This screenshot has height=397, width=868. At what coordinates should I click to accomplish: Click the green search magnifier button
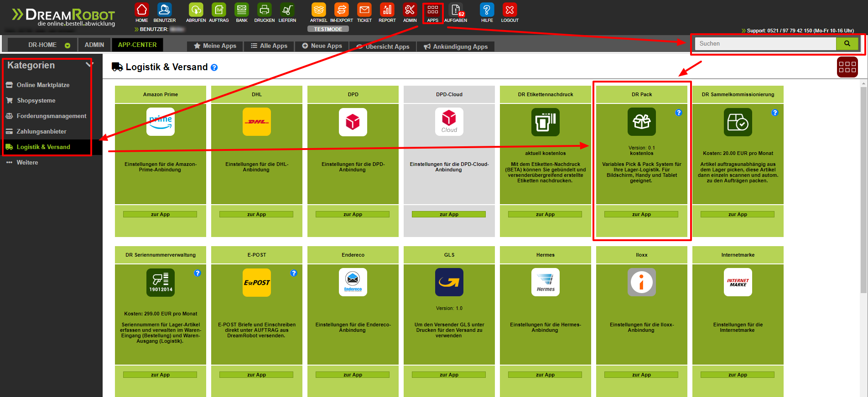coord(847,44)
